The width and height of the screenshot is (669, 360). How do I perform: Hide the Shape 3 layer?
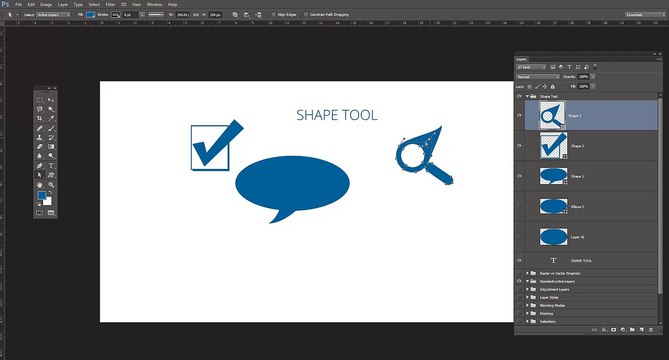[519, 115]
